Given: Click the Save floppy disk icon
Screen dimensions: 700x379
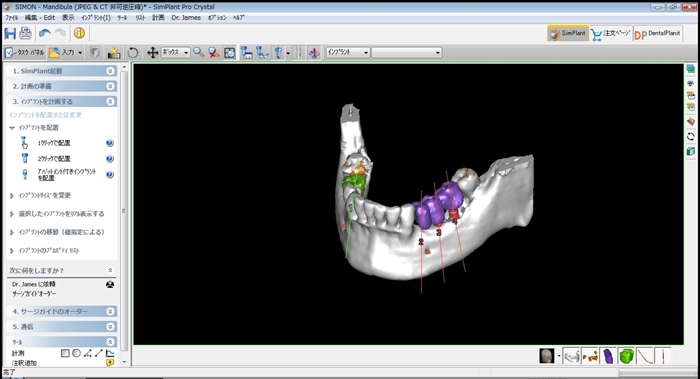Looking at the screenshot, I should (10, 33).
